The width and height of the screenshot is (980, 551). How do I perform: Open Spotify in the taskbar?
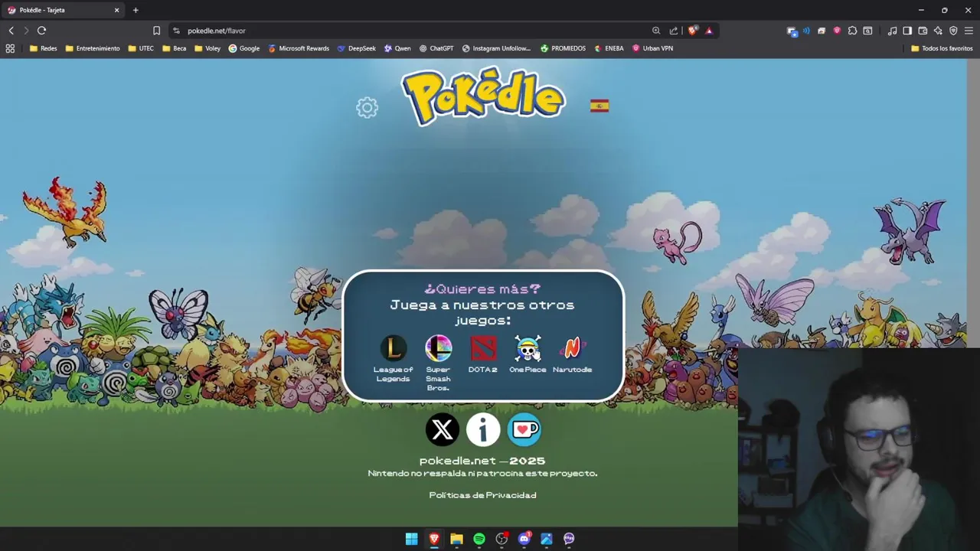479,539
